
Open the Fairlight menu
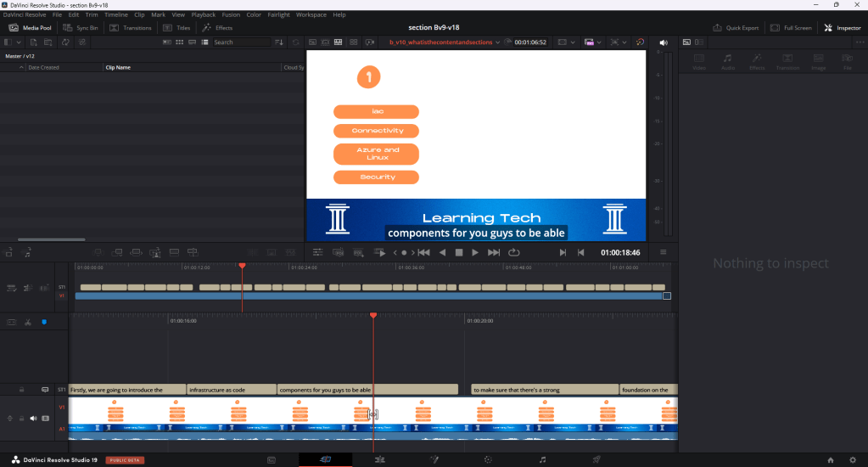pyautogui.click(x=278, y=15)
